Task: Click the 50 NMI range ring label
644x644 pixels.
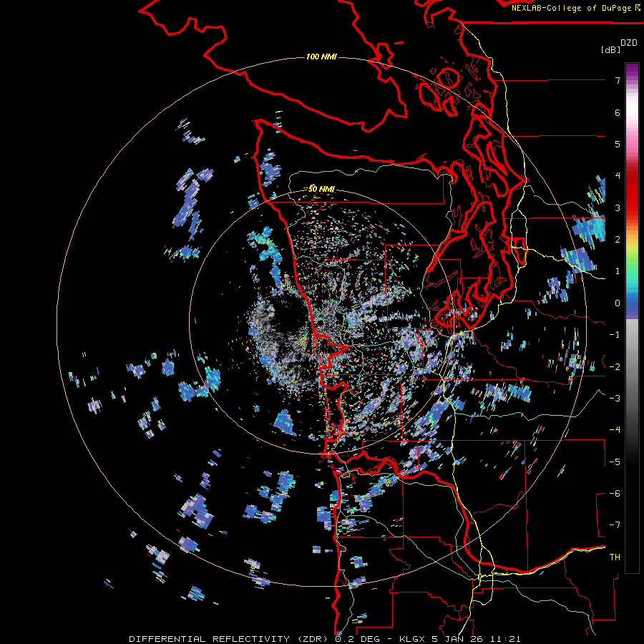Action: (x=321, y=189)
